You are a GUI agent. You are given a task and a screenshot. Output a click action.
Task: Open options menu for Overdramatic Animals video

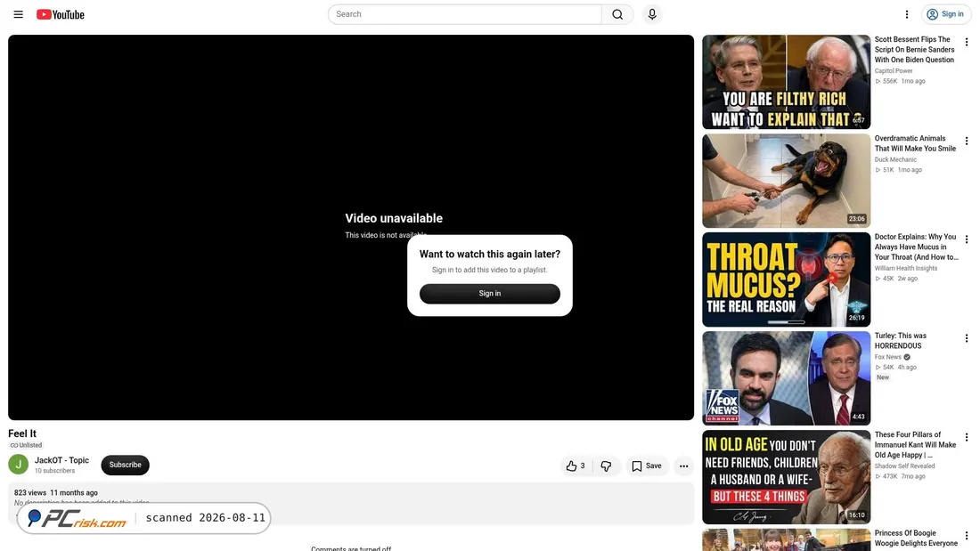(967, 142)
